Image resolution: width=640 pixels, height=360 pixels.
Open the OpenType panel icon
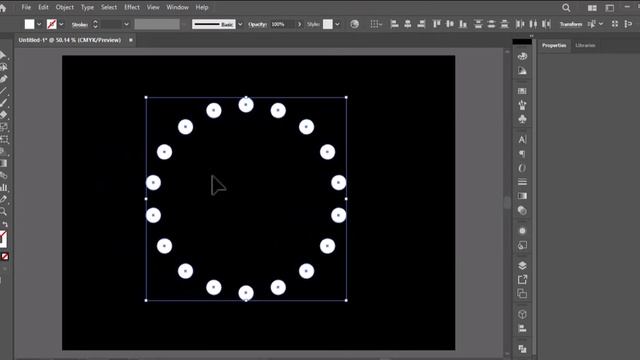[522, 168]
